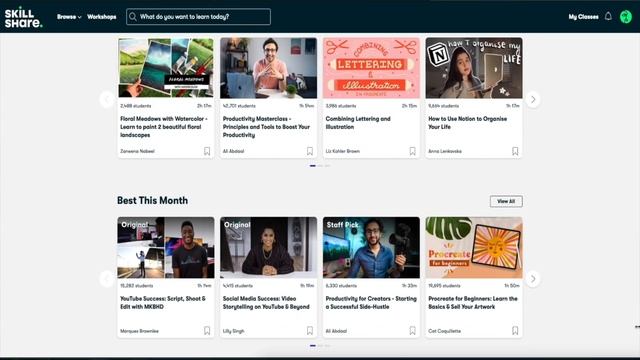Viewport: 640px width, 360px height.
Task: View teacher Lilly Singh
Action: [x=233, y=331]
